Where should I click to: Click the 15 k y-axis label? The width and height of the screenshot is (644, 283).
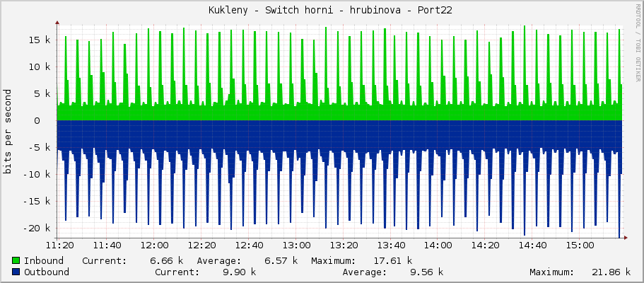(38, 40)
